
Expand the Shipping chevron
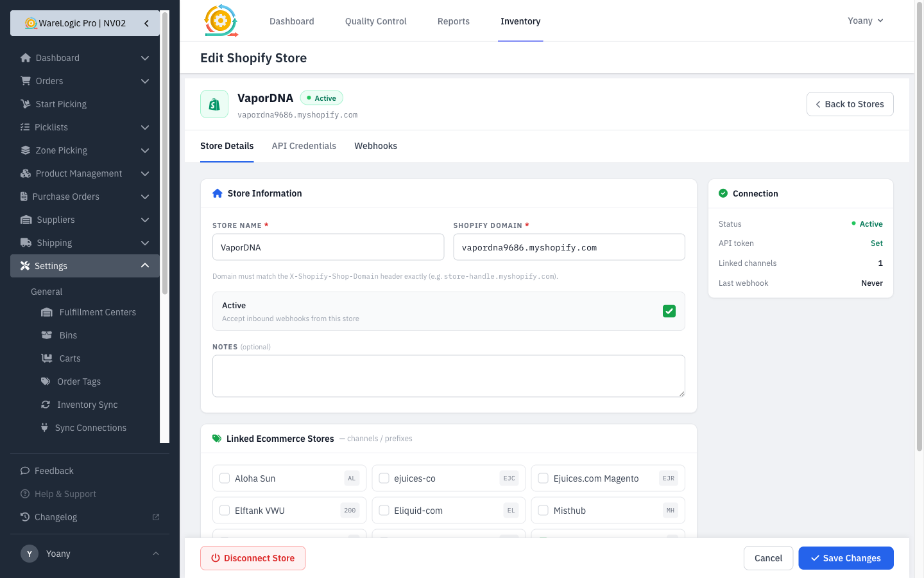145,243
